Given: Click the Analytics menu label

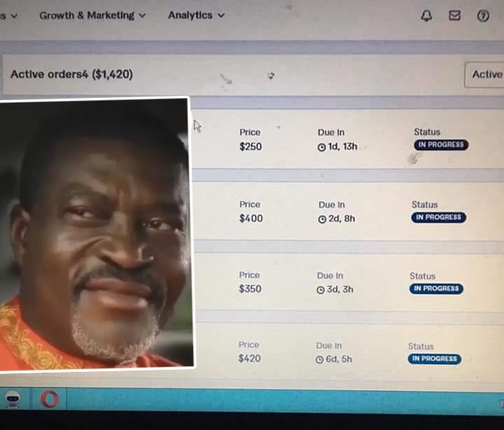Looking at the screenshot, I should pyautogui.click(x=190, y=15).
